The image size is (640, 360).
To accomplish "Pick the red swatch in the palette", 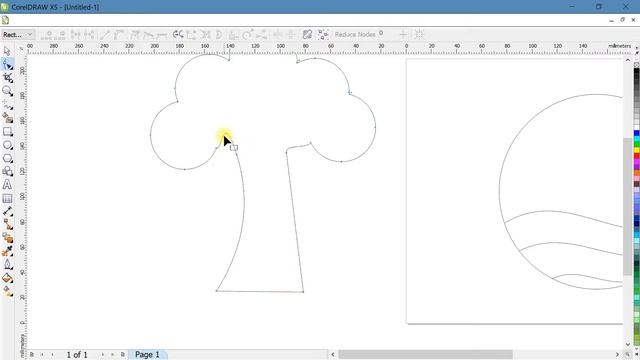I will click(x=636, y=156).
